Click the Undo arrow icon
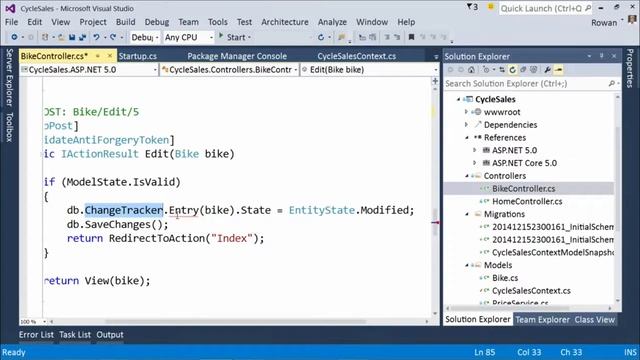Image resolution: width=640 pixels, height=360 pixels. coord(96,37)
